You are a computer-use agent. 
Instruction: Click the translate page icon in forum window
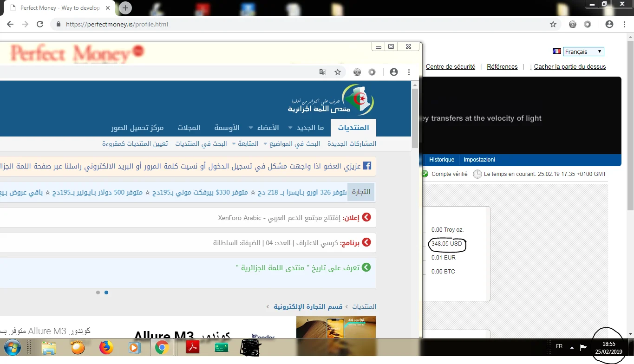coord(323,72)
